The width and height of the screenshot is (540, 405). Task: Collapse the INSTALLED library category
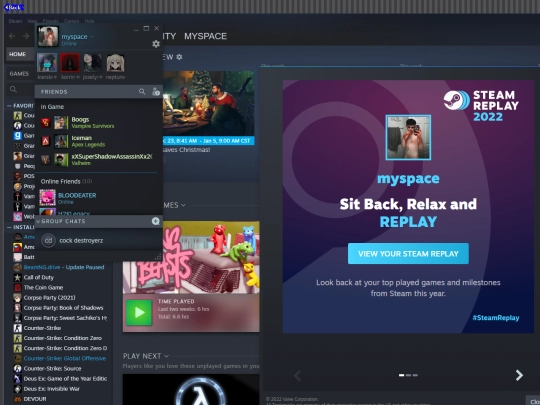coord(9,227)
